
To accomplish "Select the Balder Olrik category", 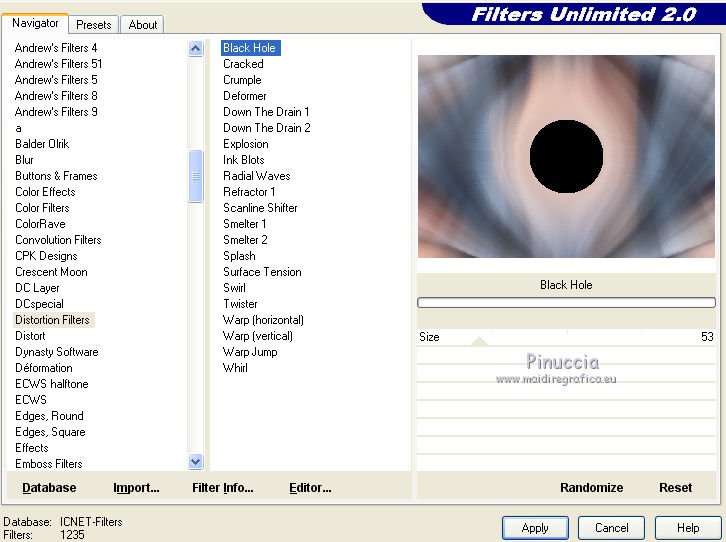I will coord(42,144).
